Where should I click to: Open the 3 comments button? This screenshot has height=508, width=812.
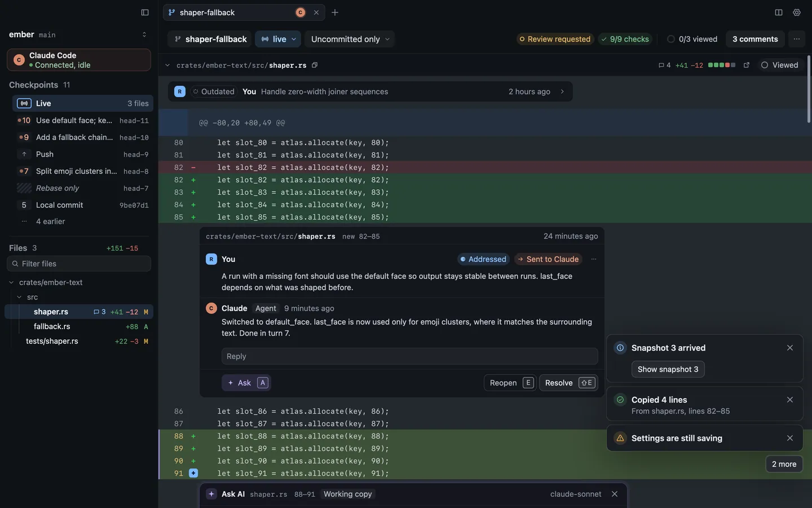(755, 39)
